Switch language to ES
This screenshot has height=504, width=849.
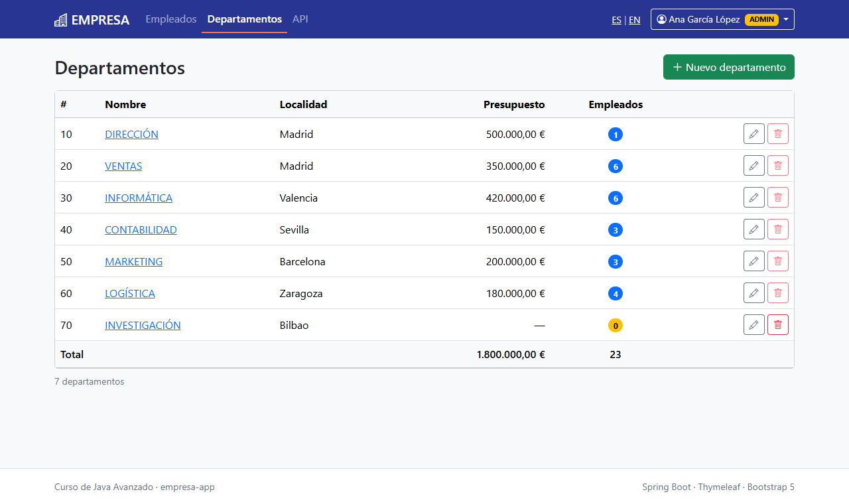[x=617, y=20]
